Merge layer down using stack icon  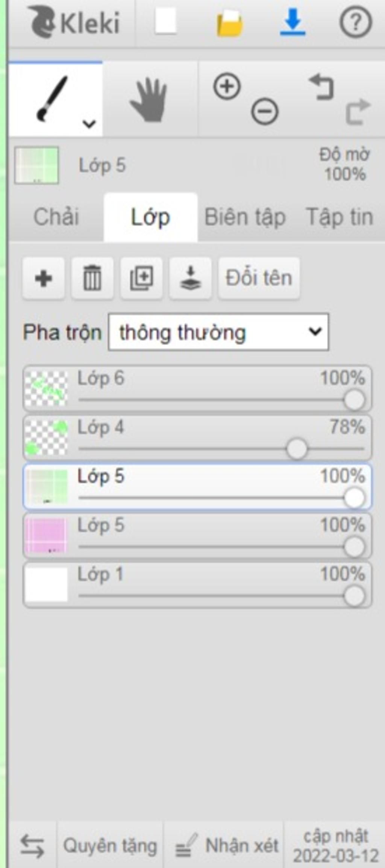[x=190, y=279]
